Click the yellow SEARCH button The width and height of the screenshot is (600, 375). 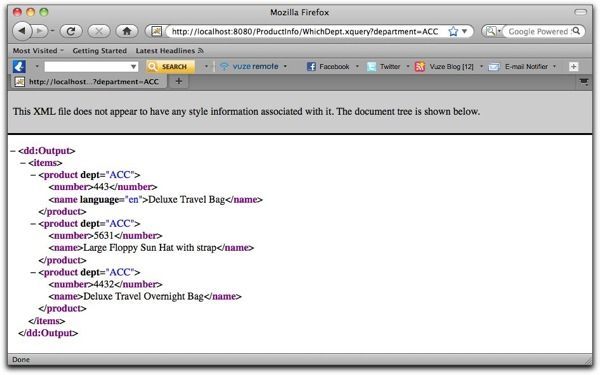click(171, 67)
